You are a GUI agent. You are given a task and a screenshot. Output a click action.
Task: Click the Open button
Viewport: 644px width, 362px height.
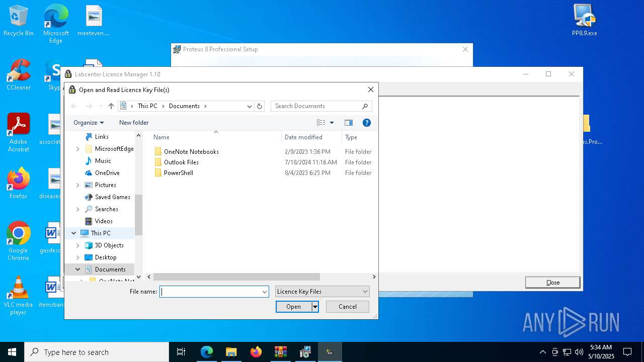coord(294,307)
